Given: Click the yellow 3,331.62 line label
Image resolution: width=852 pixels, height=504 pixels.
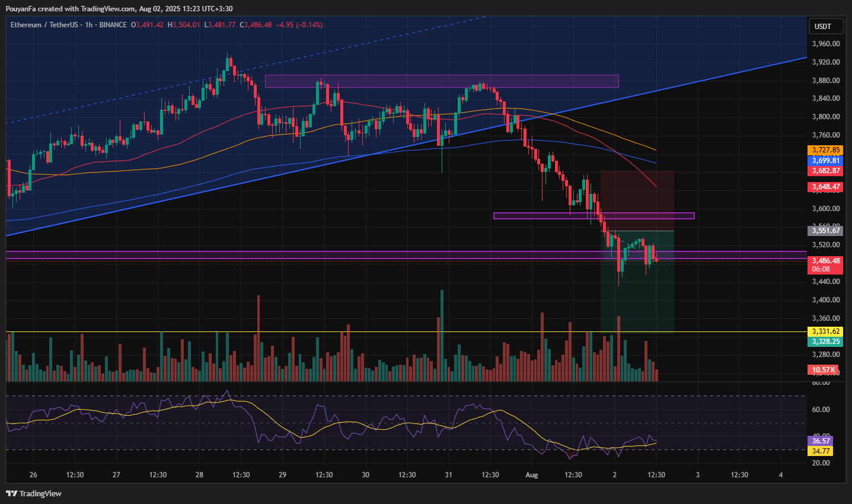Looking at the screenshot, I should [x=825, y=331].
